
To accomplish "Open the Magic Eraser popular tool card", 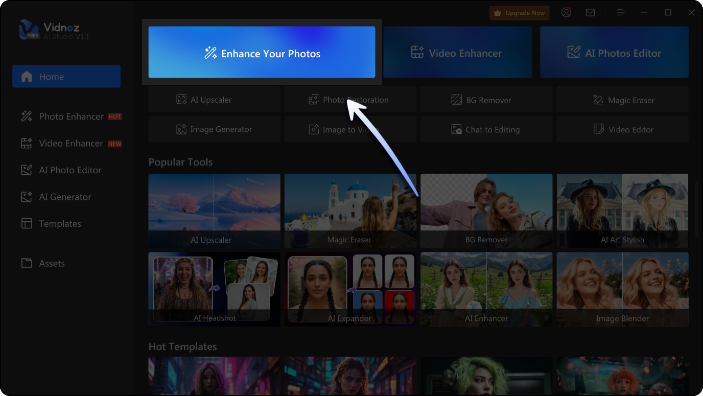I will point(350,211).
